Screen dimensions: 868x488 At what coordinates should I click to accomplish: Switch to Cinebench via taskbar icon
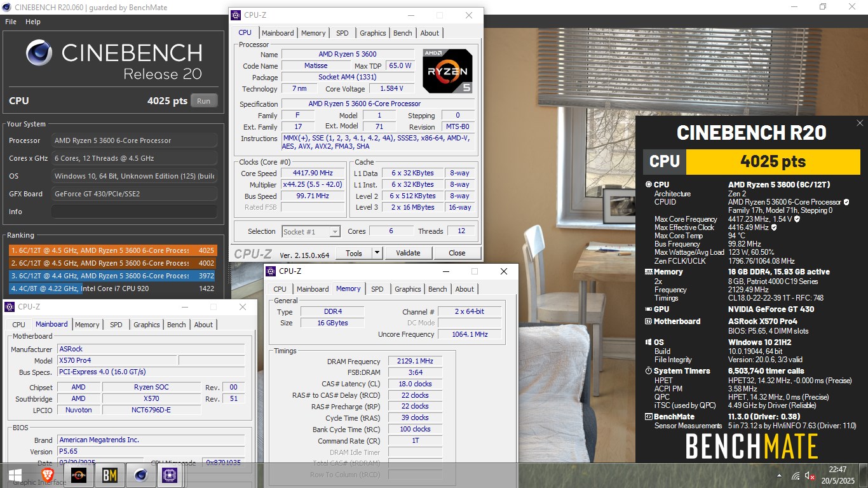click(x=139, y=475)
